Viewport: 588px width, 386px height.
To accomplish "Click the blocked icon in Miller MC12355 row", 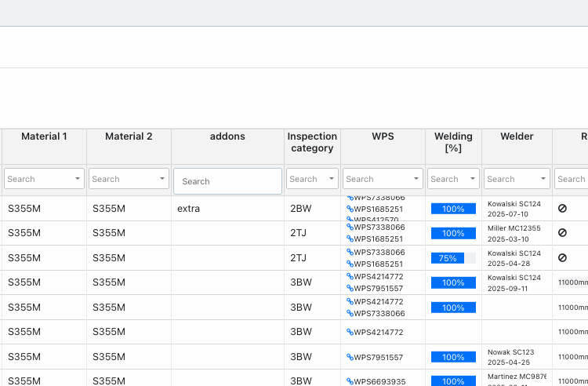I will pyautogui.click(x=562, y=233).
